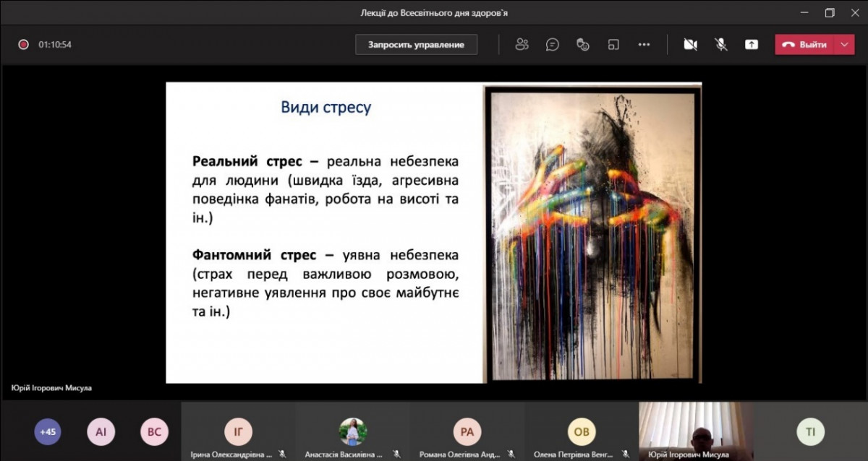Select the Юрій Ігорович Мисула video tile

[x=696, y=431]
